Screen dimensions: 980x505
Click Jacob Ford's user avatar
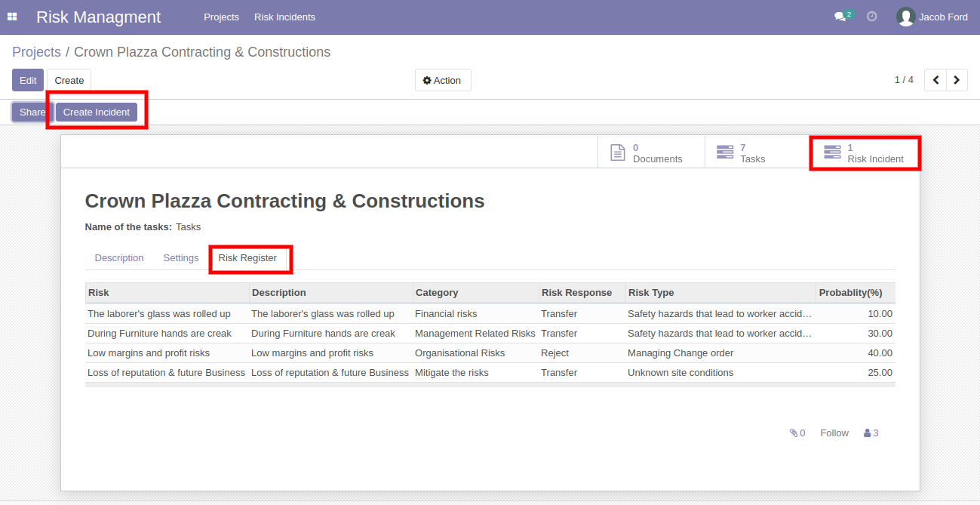(905, 17)
